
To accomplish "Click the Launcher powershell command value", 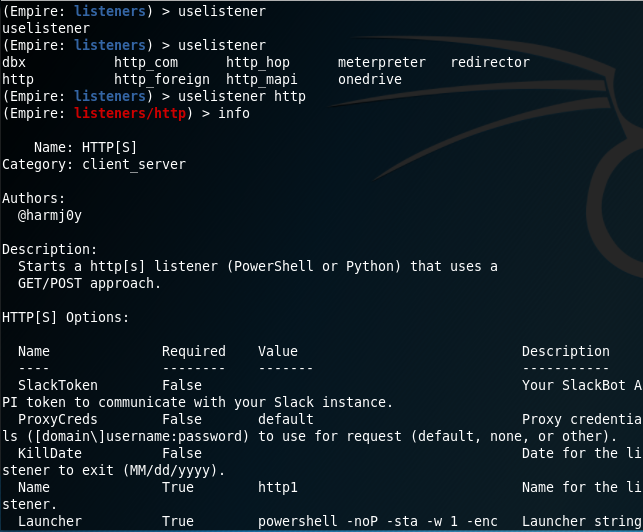I will click(378, 521).
